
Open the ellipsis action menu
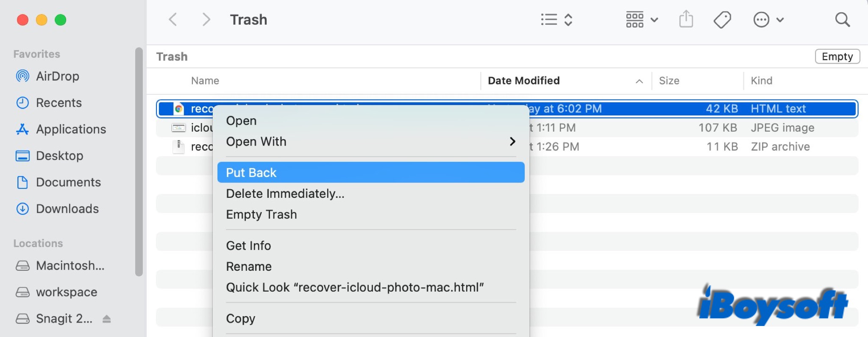768,20
